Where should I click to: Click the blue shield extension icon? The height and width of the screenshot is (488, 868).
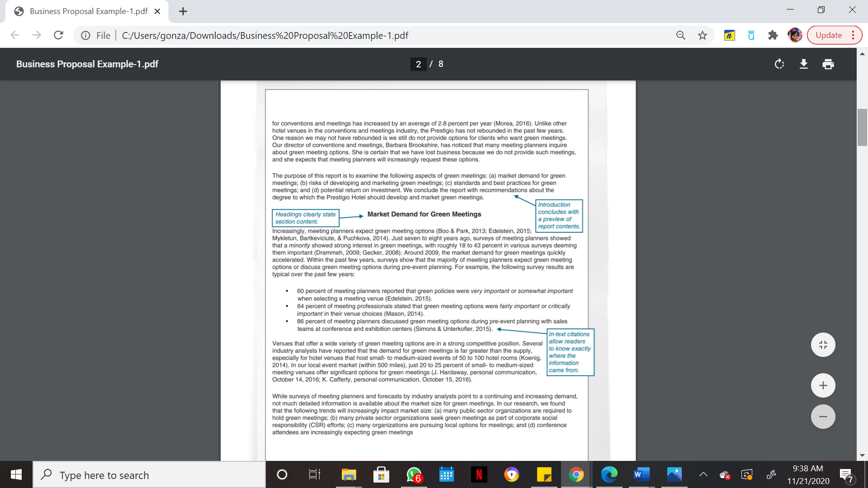tap(751, 35)
